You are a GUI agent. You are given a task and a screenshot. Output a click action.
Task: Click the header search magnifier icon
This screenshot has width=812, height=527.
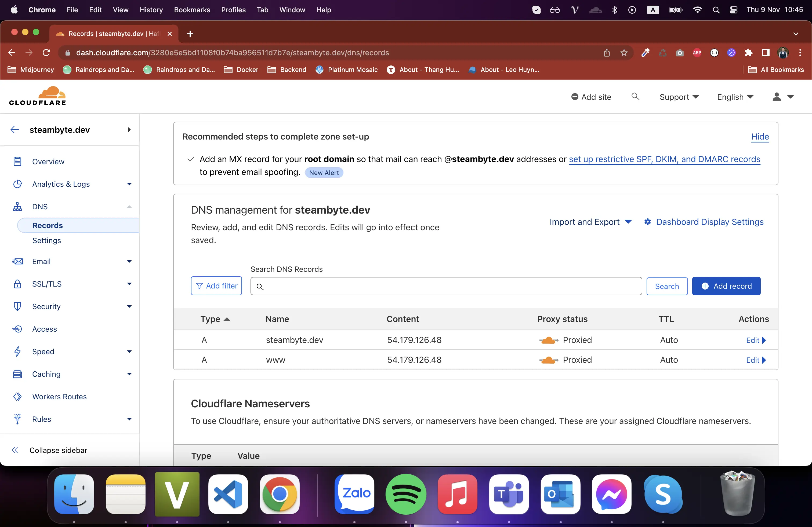click(x=635, y=97)
